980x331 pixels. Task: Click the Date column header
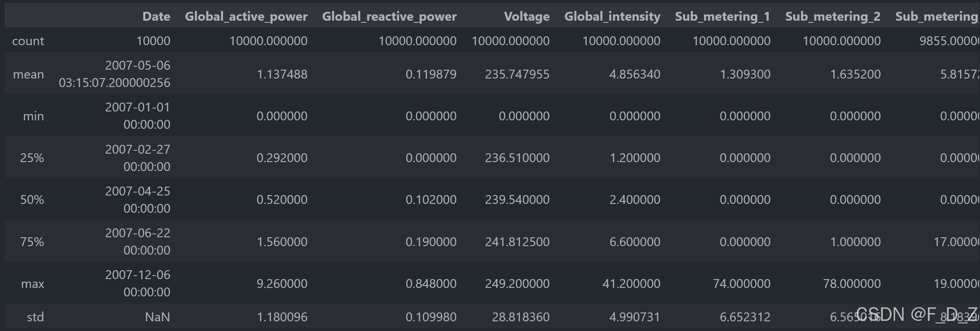[x=156, y=16]
